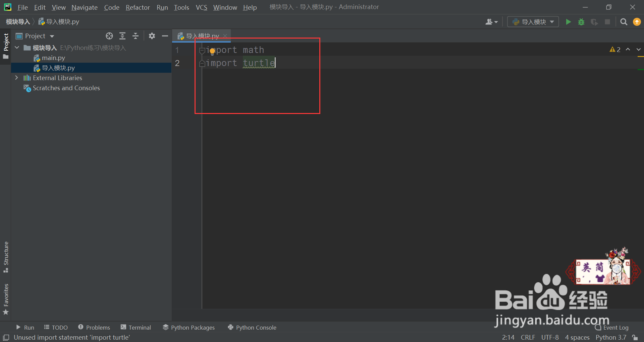
Task: Open the user account icon menu
Action: point(491,22)
